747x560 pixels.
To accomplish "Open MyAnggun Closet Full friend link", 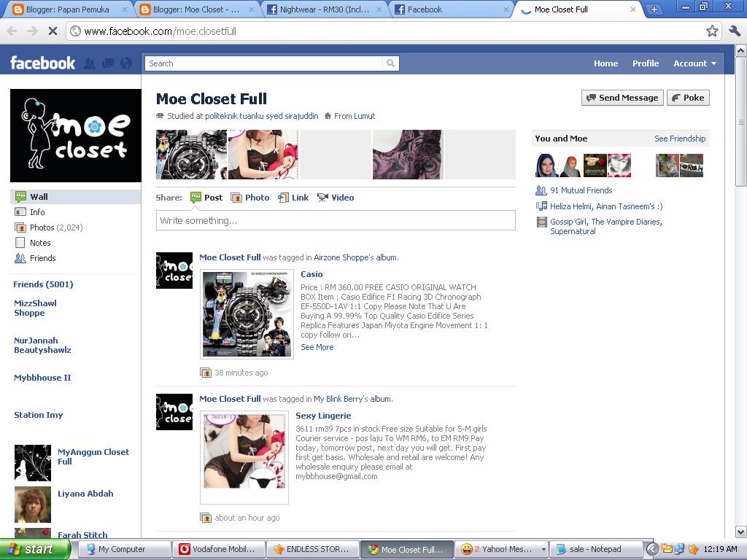I will point(93,456).
